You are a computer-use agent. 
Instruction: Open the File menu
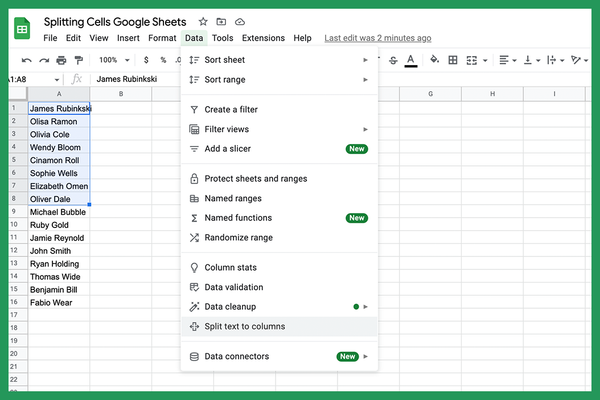pyautogui.click(x=50, y=38)
